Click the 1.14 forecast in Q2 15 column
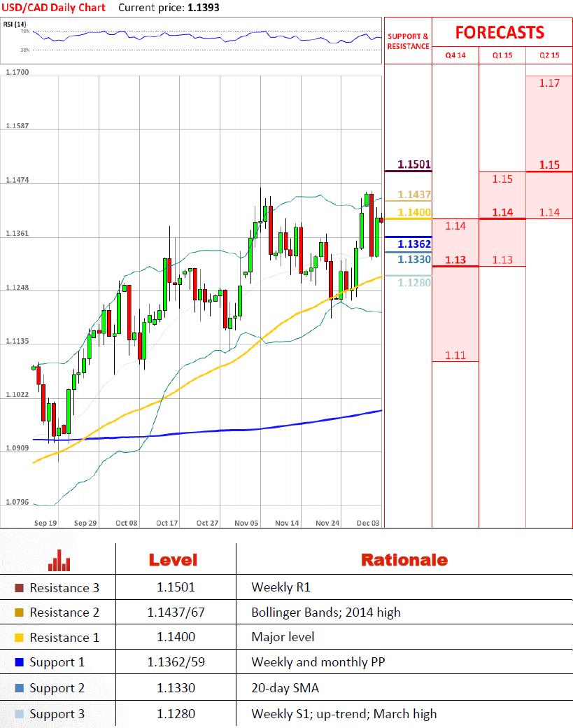This screenshot has width=573, height=728. click(x=549, y=212)
